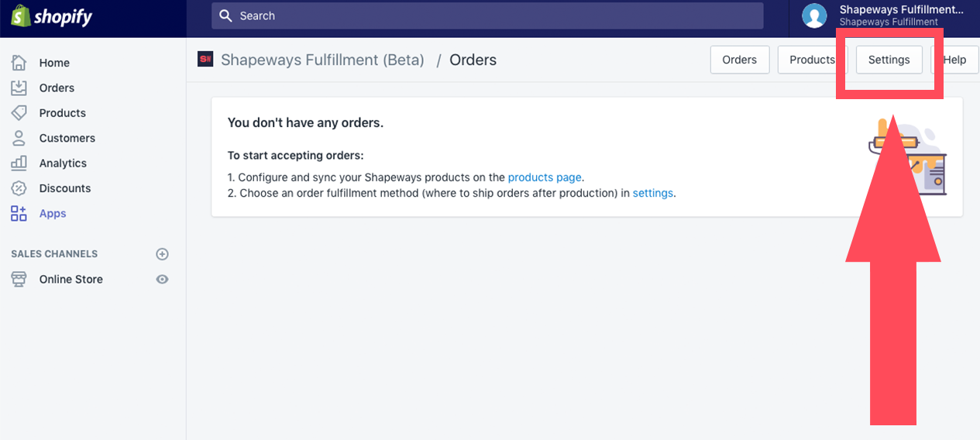
Task: Toggle the Online Store eye view icon
Action: click(x=162, y=279)
